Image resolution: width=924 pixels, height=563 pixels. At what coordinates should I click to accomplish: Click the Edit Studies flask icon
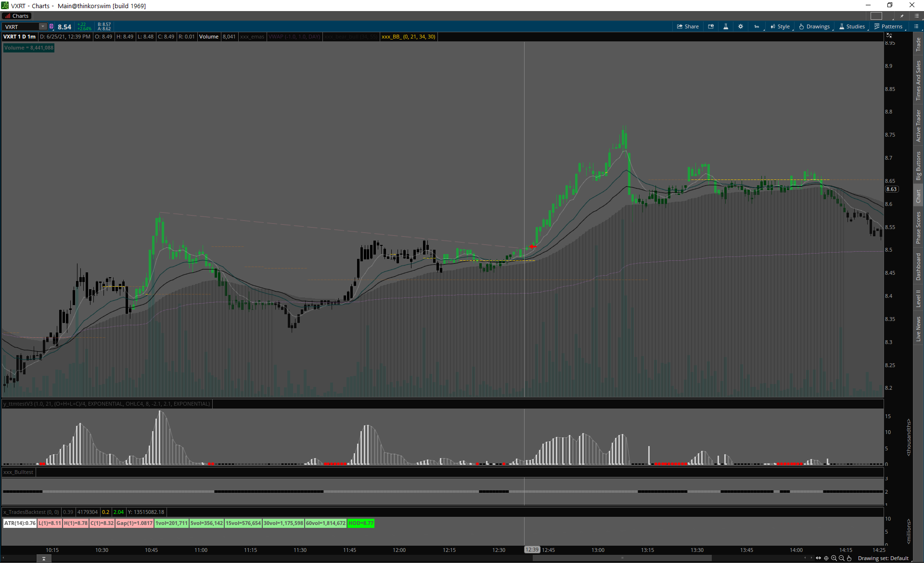726,26
